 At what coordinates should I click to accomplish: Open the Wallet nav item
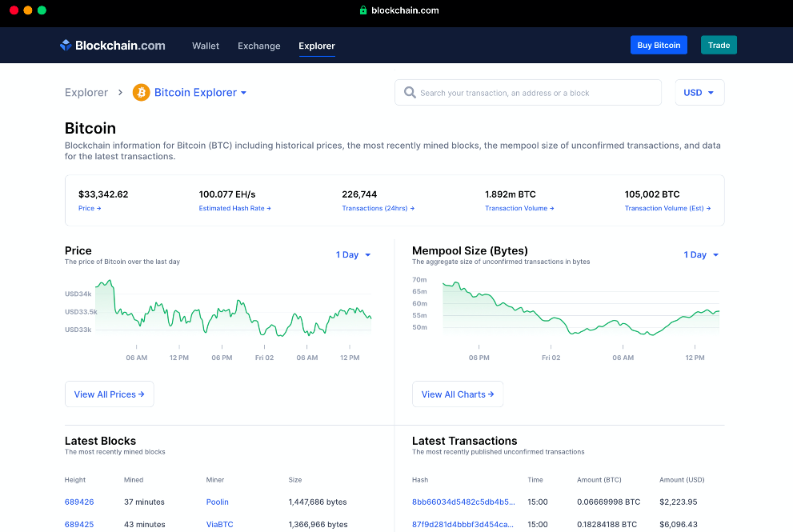point(206,46)
